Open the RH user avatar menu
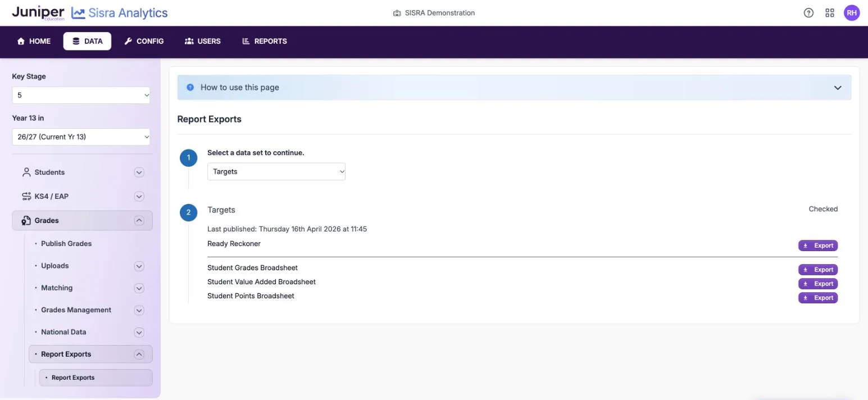This screenshot has width=868, height=400. pos(852,13)
